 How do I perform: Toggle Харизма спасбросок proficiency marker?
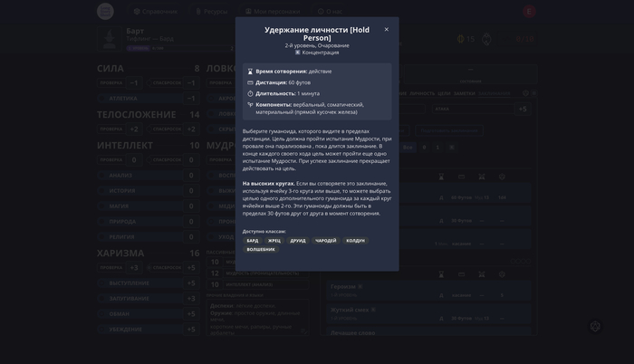pos(149,267)
